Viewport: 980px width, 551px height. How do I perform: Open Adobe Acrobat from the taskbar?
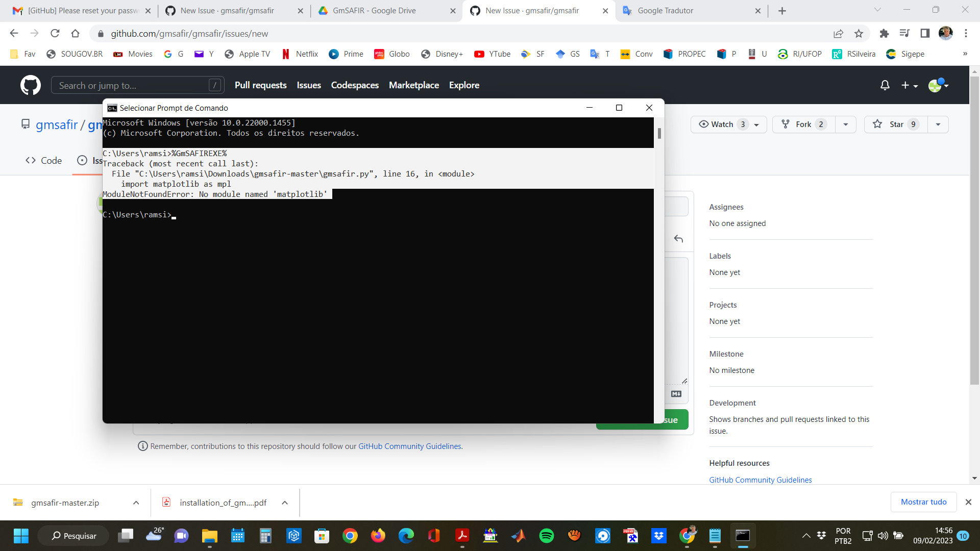(x=461, y=536)
